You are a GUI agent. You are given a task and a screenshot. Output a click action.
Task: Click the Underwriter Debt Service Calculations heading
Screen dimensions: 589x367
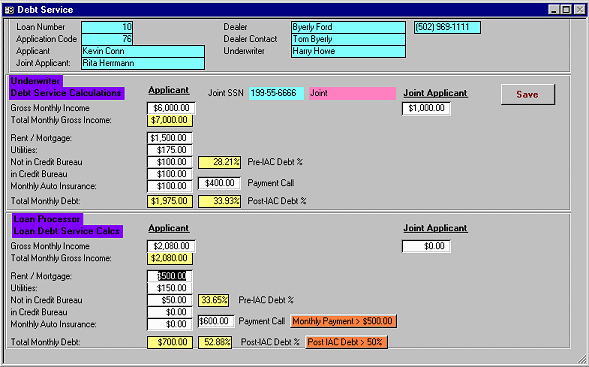[x=66, y=87]
